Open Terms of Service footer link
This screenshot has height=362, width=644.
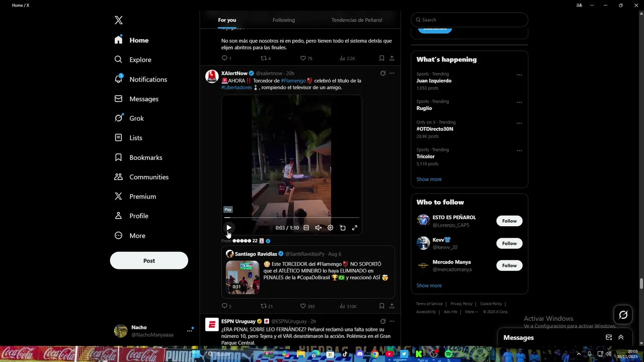click(x=429, y=304)
